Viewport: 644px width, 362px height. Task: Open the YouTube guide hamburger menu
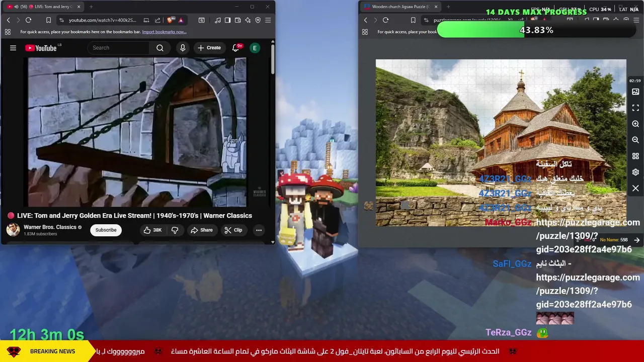coord(13,48)
